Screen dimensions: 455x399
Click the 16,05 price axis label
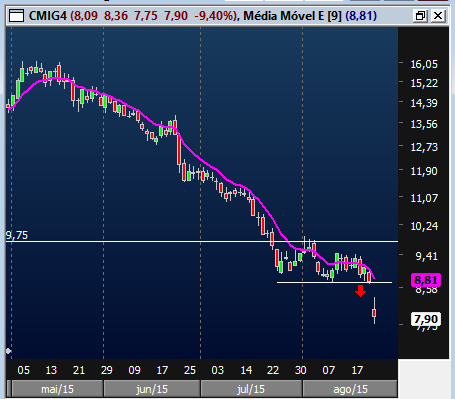[424, 64]
